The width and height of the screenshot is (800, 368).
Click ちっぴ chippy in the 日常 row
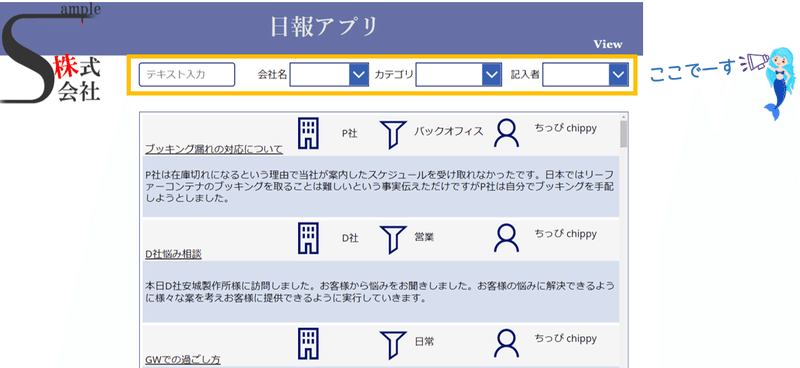click(565, 338)
